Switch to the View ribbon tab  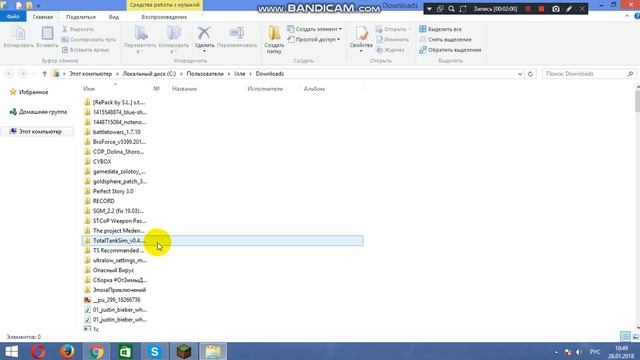[x=114, y=17]
